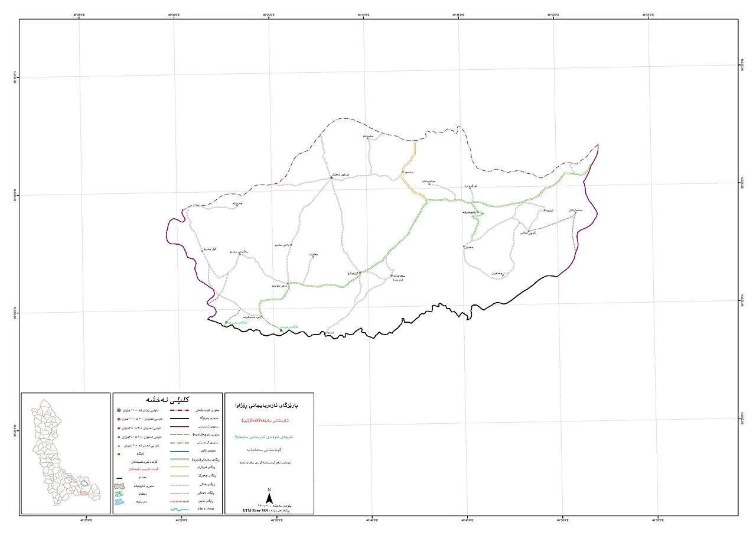The height and width of the screenshot is (535, 756).
Task: Click the gray city-boundary polygon legend symbol
Action: [x=119, y=486]
